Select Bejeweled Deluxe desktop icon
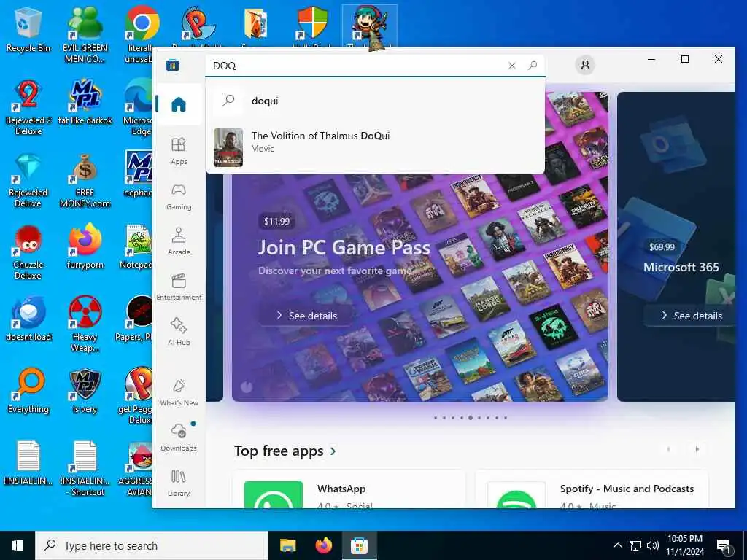 click(28, 180)
